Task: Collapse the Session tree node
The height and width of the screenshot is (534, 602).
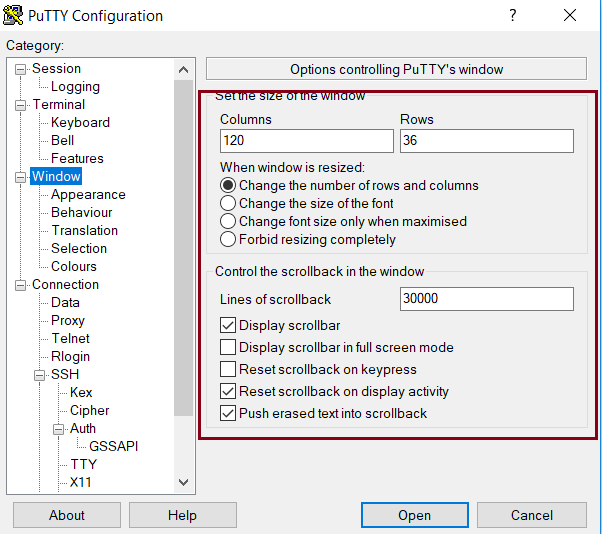Action: click(20, 69)
